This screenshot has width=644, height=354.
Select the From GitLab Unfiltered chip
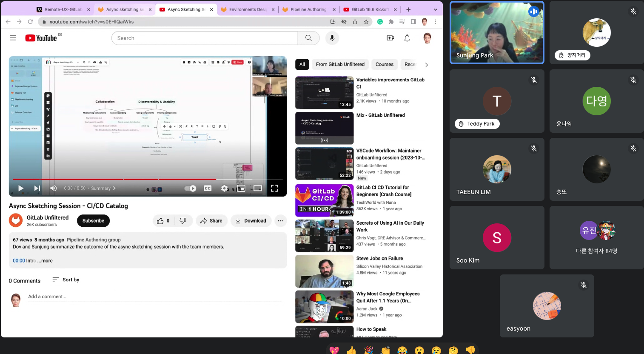pos(340,64)
